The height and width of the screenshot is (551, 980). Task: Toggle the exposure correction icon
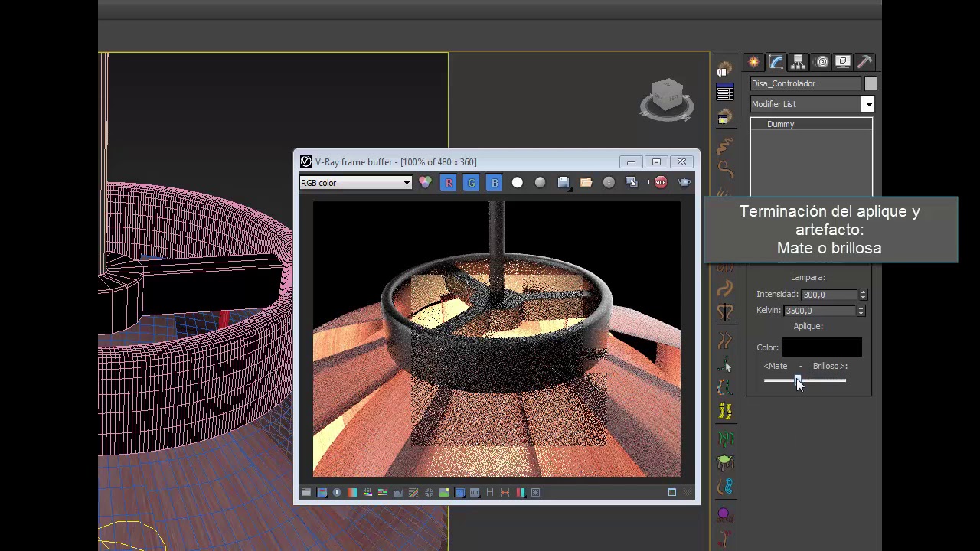pyautogui.click(x=352, y=493)
